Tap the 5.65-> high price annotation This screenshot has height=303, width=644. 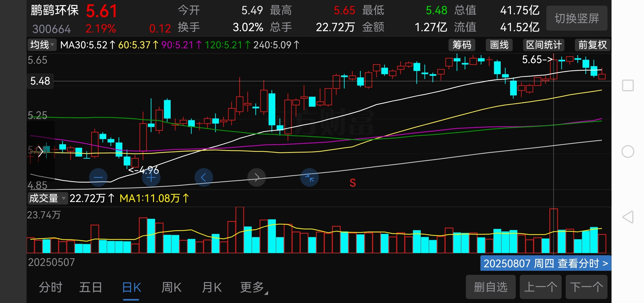(x=537, y=59)
